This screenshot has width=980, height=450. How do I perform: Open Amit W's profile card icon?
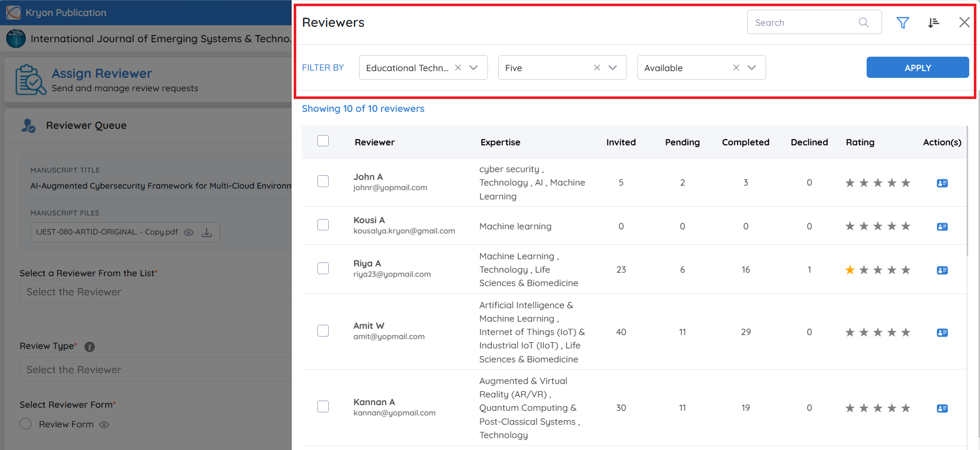point(942,332)
